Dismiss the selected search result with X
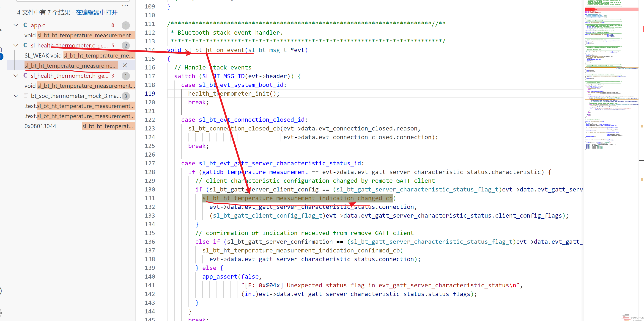This screenshot has height=321, width=644. click(x=125, y=66)
